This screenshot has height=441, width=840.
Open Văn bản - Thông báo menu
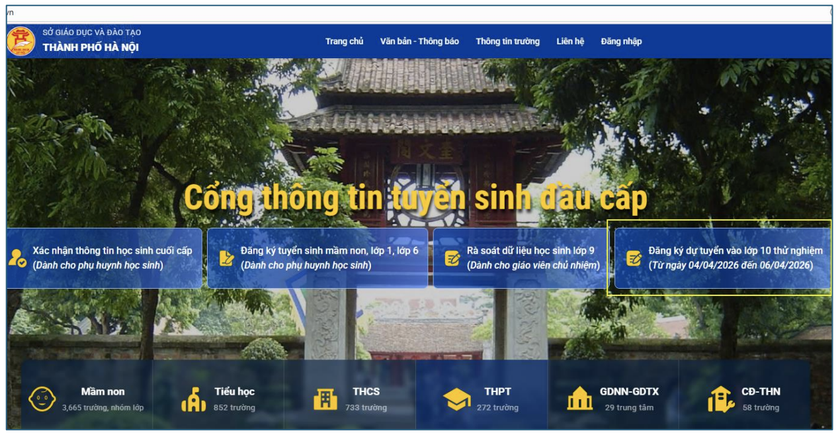click(419, 41)
